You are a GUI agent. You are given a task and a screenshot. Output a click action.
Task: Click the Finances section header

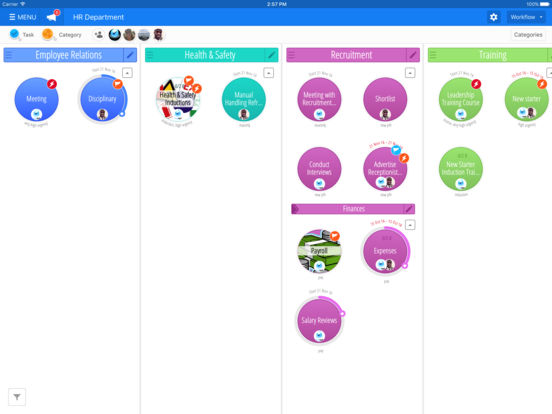coord(353,209)
